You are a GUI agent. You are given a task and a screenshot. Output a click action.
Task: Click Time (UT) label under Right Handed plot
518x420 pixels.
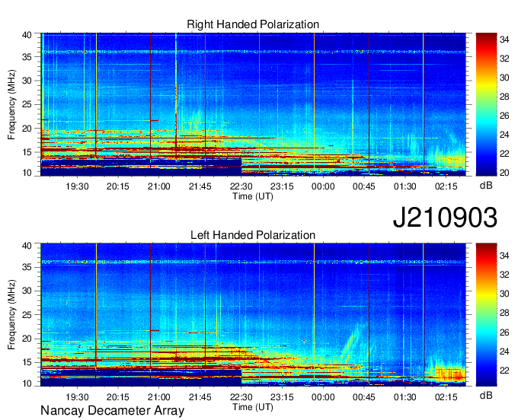click(253, 196)
